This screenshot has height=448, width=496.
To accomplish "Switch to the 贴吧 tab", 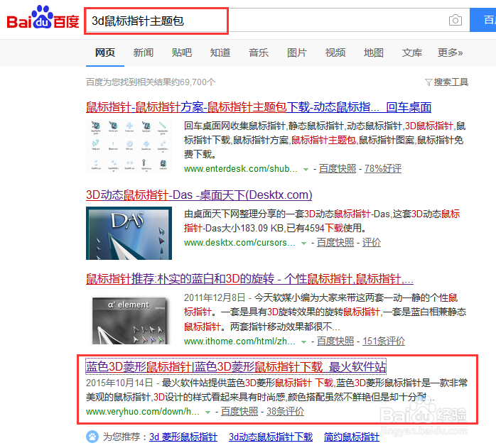I will coord(182,53).
